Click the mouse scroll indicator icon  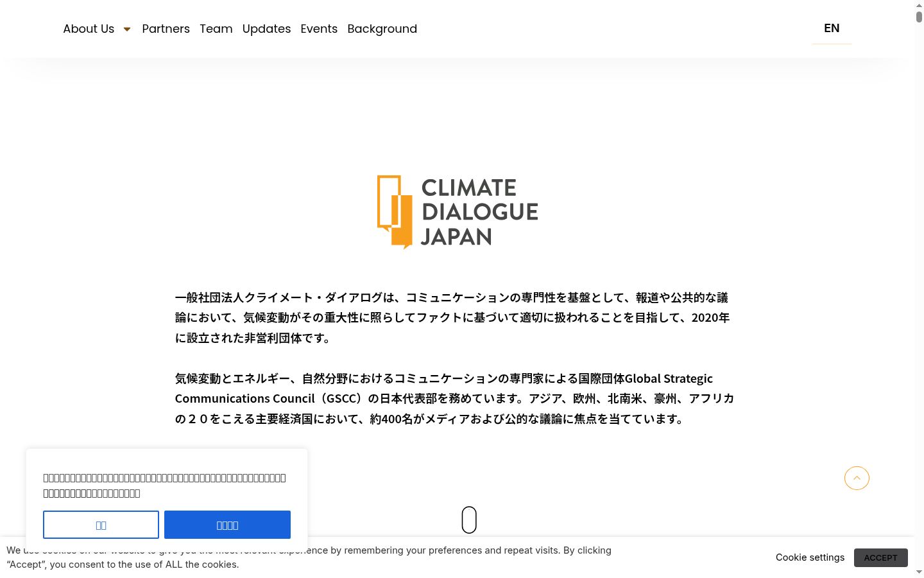[x=469, y=520]
